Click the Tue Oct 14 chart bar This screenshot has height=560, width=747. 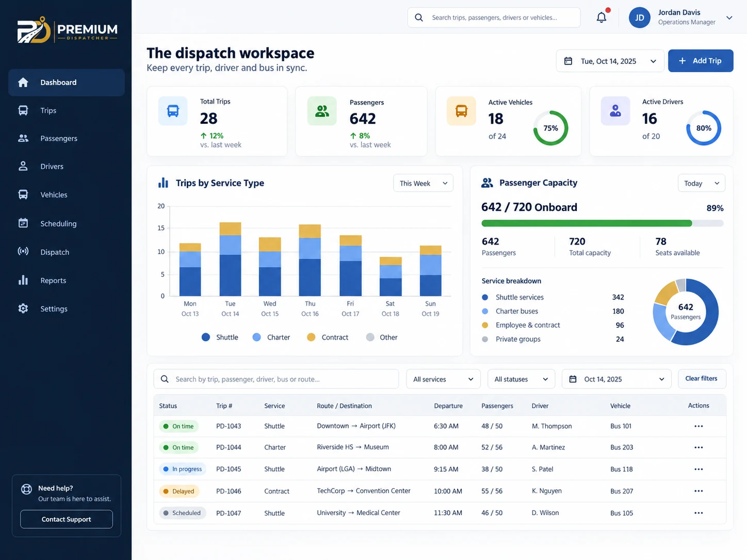click(230, 259)
